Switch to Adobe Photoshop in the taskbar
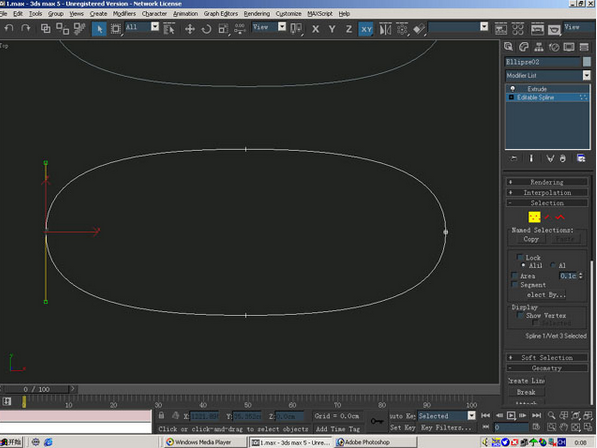 [376, 442]
